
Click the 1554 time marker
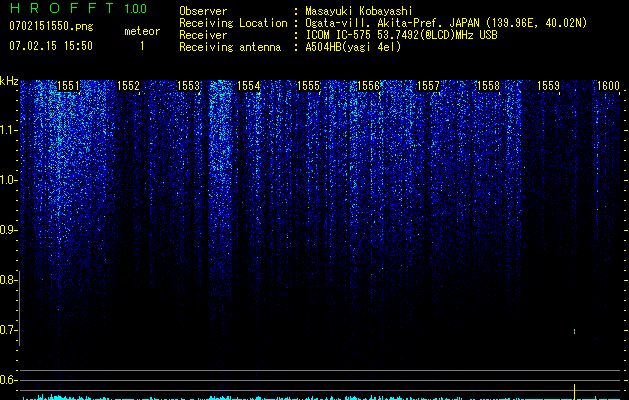pos(249,86)
